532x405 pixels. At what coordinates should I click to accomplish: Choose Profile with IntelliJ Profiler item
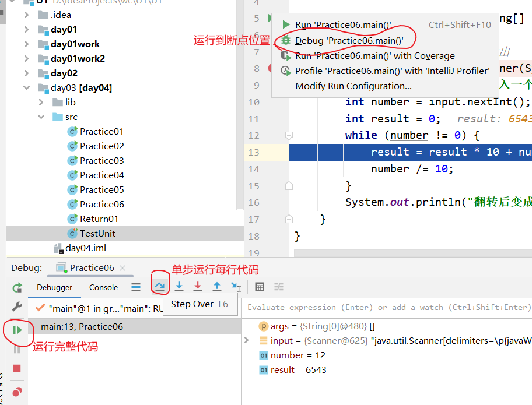[x=386, y=71]
